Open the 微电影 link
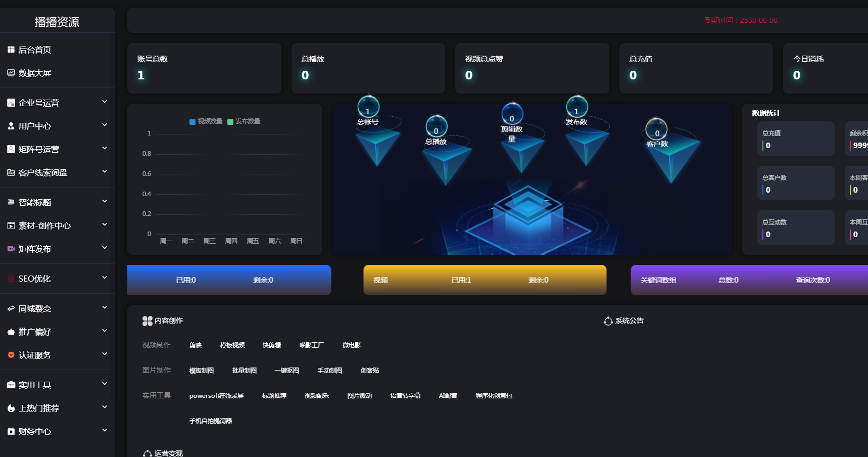The image size is (868, 457). 352,345
